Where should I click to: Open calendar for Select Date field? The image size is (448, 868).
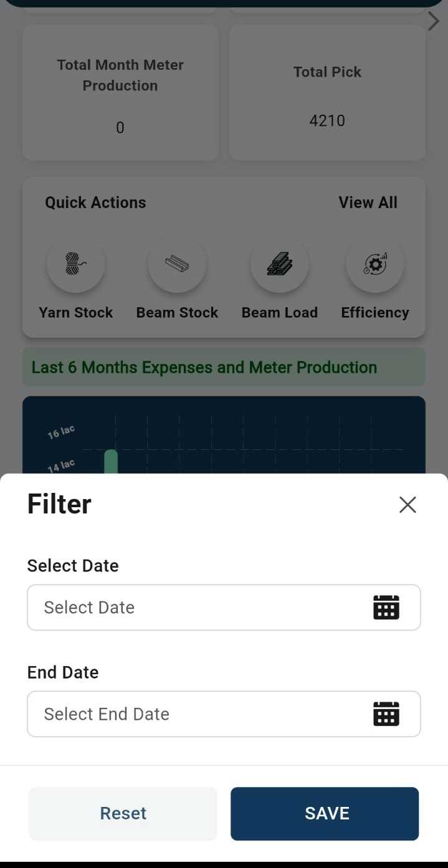(x=386, y=607)
